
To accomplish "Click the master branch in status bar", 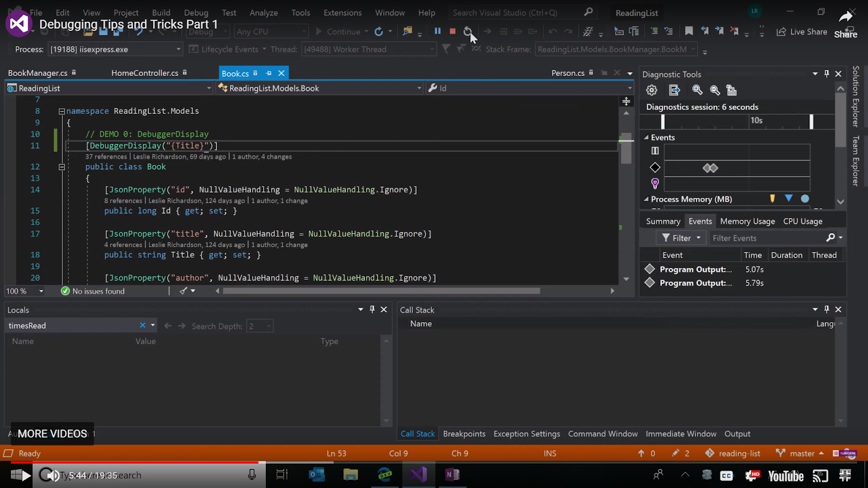I will tap(800, 453).
